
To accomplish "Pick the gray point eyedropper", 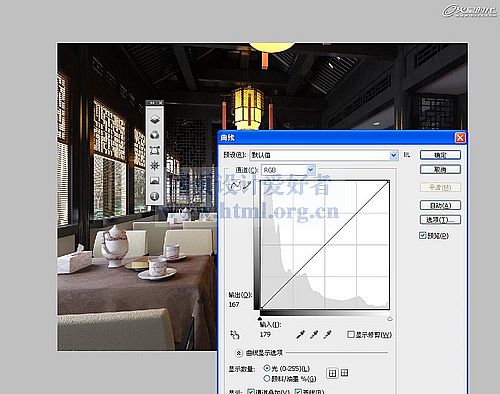I will pyautogui.click(x=314, y=334).
